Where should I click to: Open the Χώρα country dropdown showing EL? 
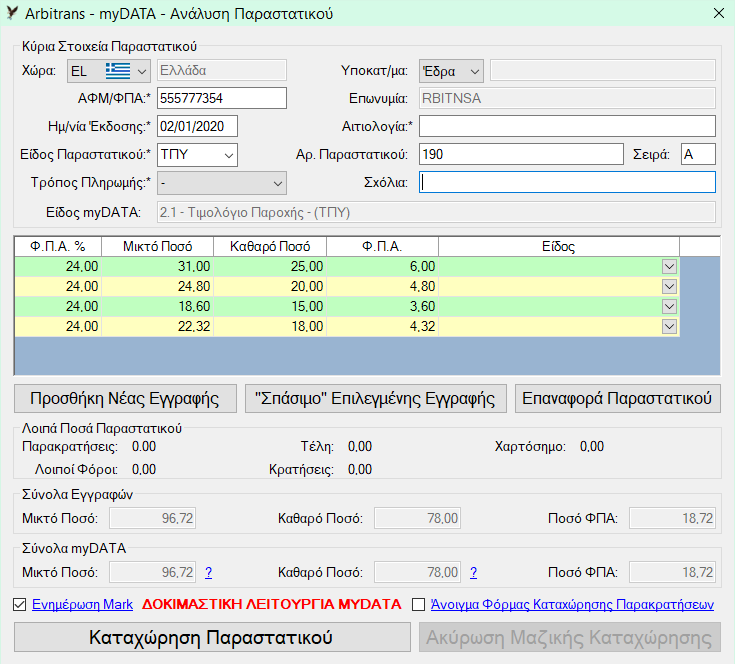pyautogui.click(x=109, y=71)
